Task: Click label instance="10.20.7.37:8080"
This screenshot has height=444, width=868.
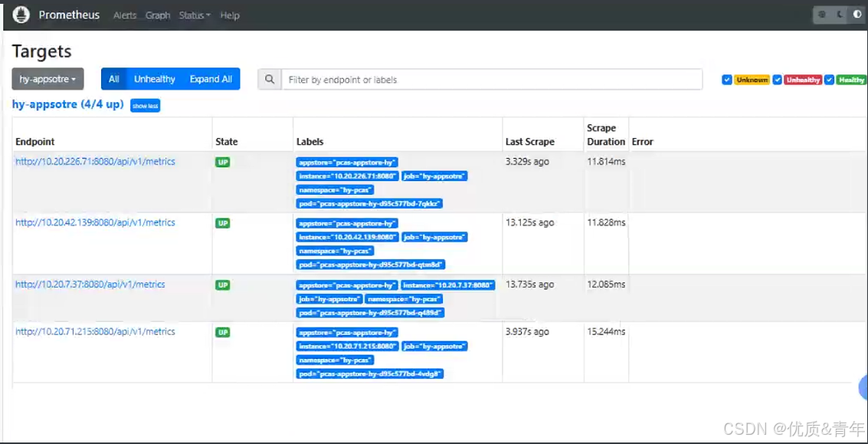Action: click(x=448, y=285)
